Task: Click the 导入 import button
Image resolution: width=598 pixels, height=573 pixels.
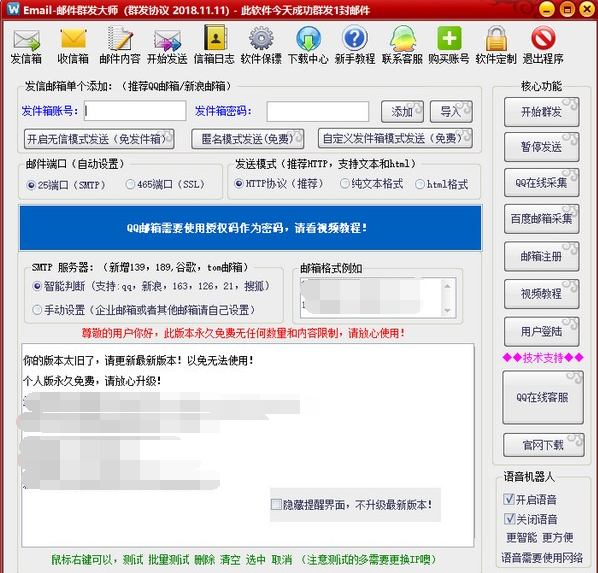Action: point(451,111)
